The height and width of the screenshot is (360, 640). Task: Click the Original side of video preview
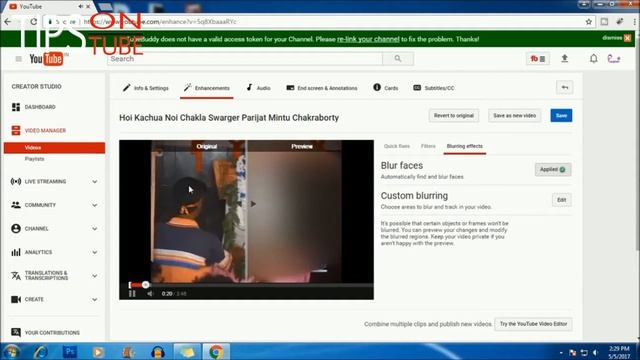[199, 211]
